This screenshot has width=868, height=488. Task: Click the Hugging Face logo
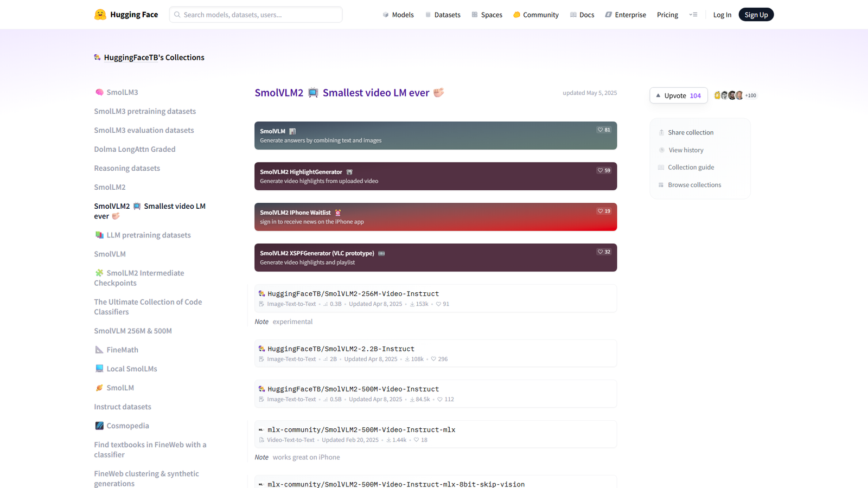(x=126, y=14)
